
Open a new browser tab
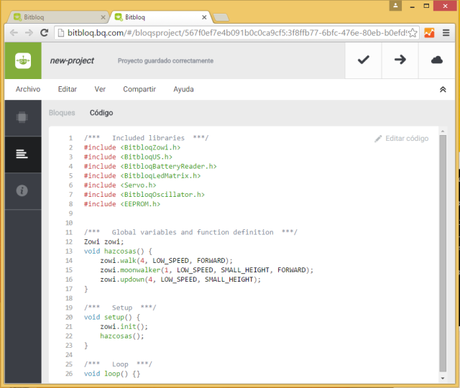pos(221,17)
